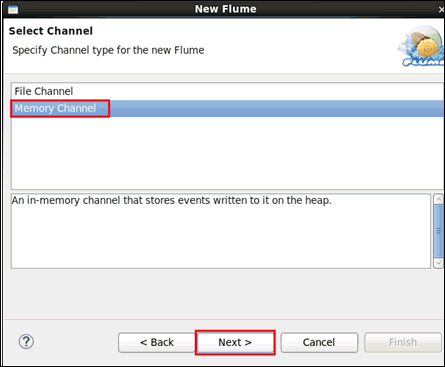Click the description box scrollbar thumb

point(438,231)
